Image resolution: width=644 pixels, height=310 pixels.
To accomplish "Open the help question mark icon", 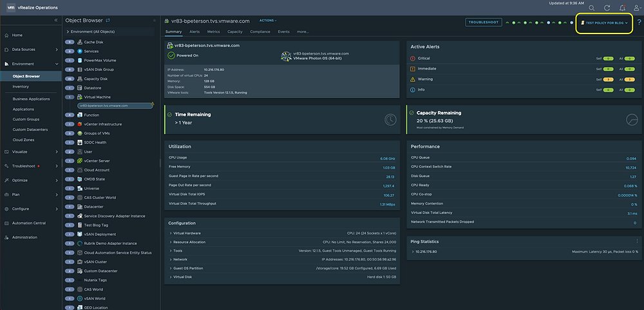I will (x=638, y=23).
